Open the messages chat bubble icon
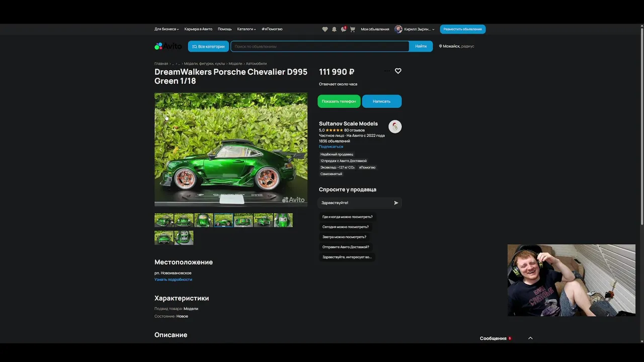The height and width of the screenshot is (362, 644). pyautogui.click(x=343, y=29)
